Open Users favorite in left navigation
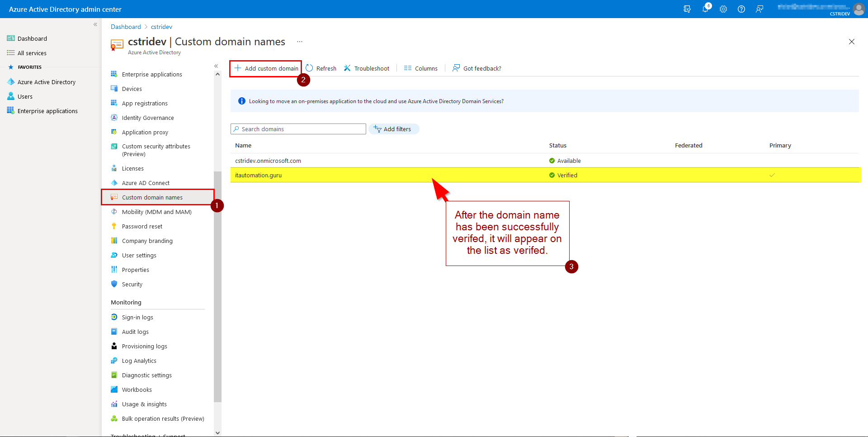This screenshot has height=437, width=868. (25, 96)
